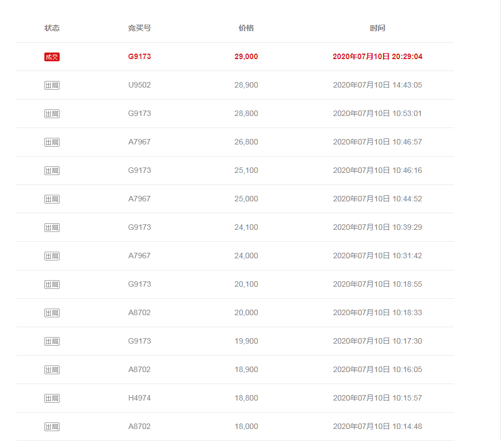The width and height of the screenshot is (504, 441).
Task: Click the 出局 badge in the 18,000 row
Action: [x=52, y=427]
